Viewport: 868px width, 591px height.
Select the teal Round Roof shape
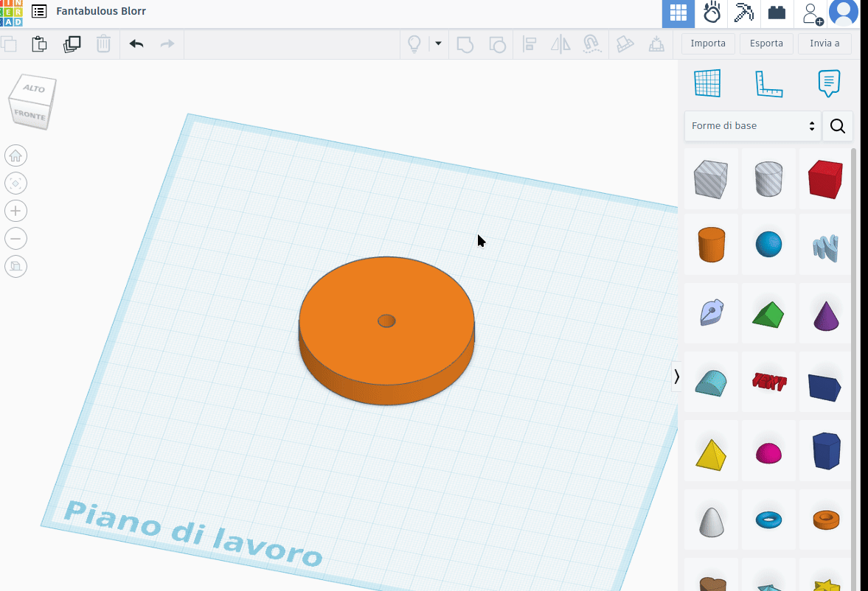712,382
